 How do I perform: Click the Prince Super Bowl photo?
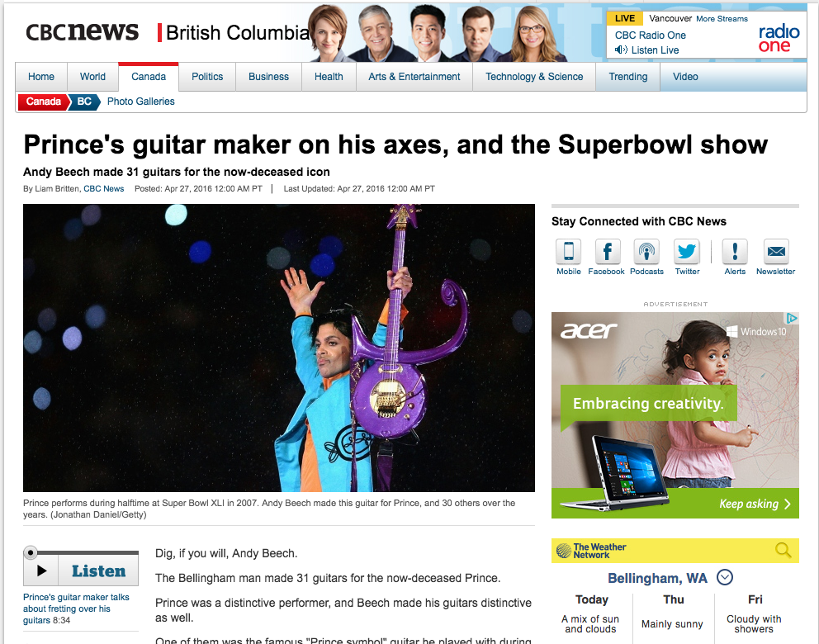[x=279, y=348]
